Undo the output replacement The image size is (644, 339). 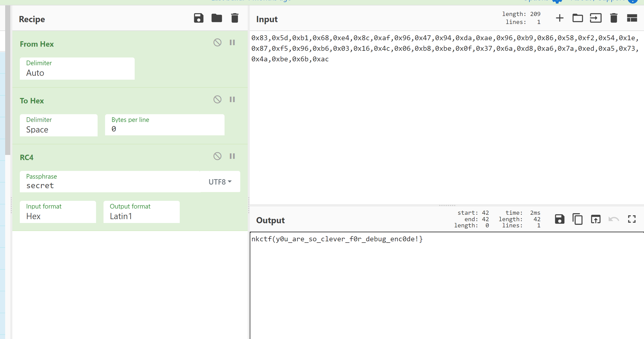[614, 219]
